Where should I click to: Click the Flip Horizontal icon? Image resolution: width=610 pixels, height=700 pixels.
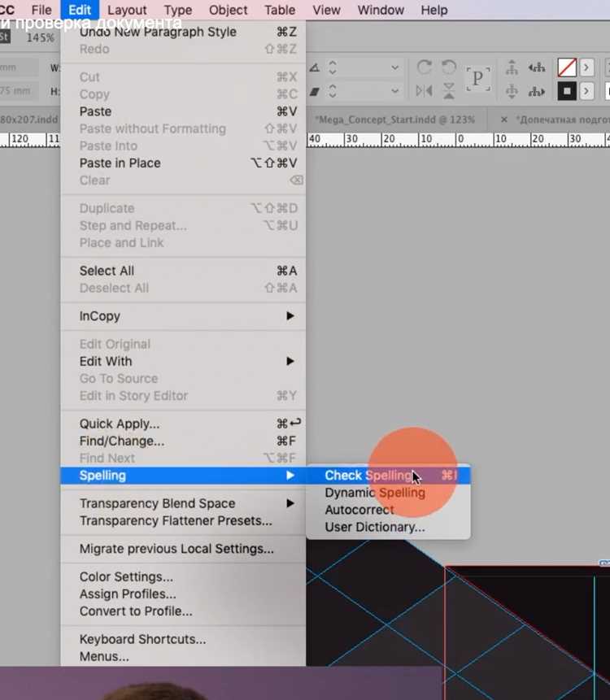424,91
